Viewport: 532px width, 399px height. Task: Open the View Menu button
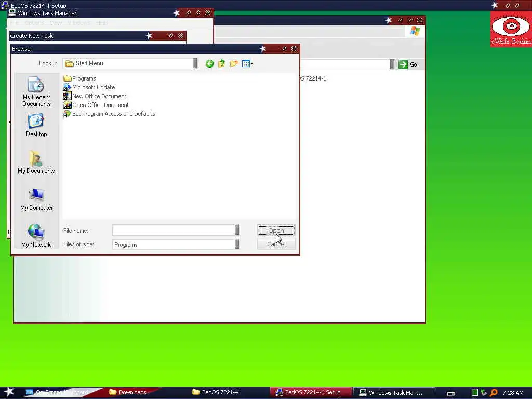click(248, 63)
